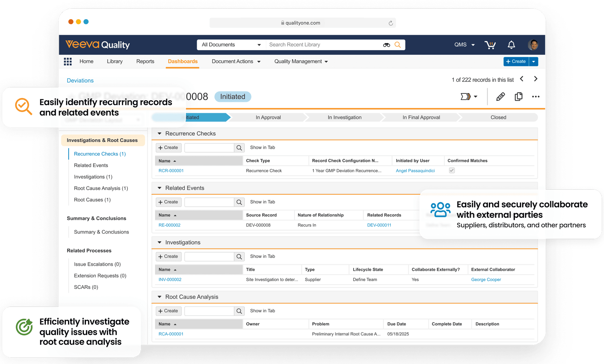Collapse the Investigations section
Screen dimensions: 604x364
click(x=160, y=242)
